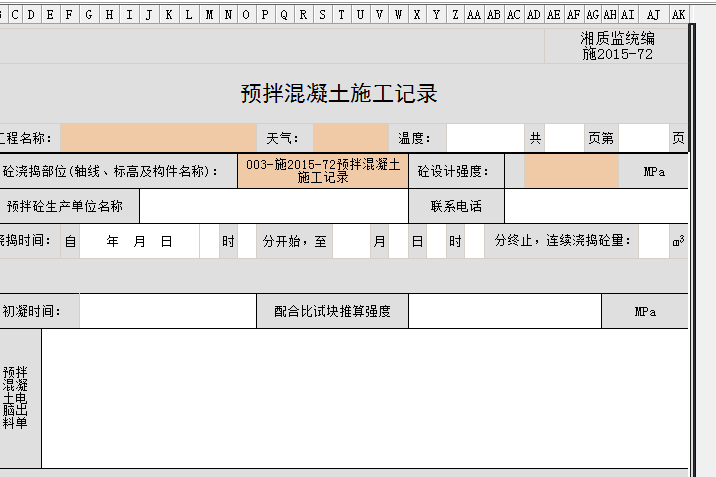Click the 连续浇捣砼量 value cell before m³
Viewport: 716px width, 477px height.
tap(653, 241)
